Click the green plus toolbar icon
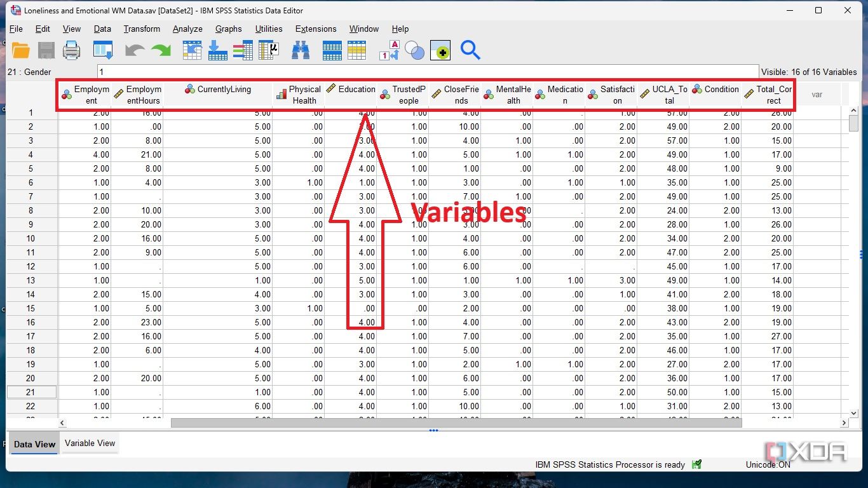This screenshot has height=488, width=868. (440, 50)
